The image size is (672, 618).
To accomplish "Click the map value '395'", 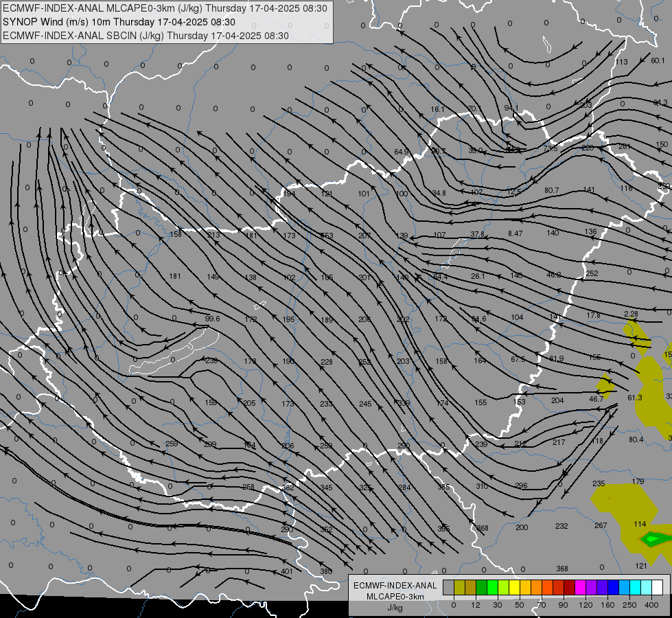I will point(443,528).
